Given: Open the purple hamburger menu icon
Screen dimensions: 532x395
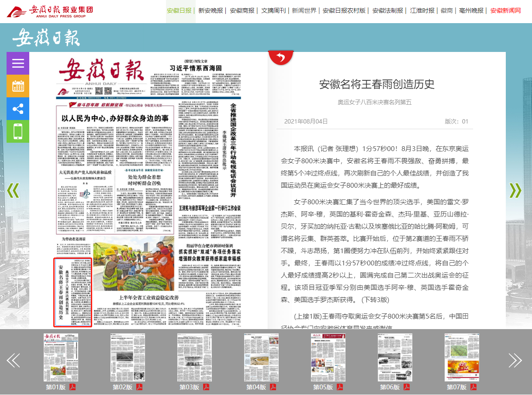Looking at the screenshot, I should [18, 63].
